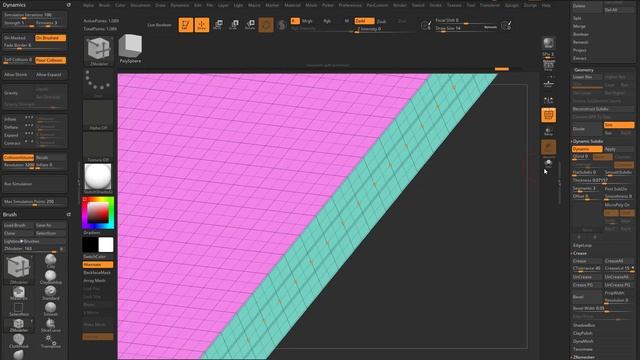Collapse the Geometry section
Screen dimensions: 640x360
click(x=584, y=70)
